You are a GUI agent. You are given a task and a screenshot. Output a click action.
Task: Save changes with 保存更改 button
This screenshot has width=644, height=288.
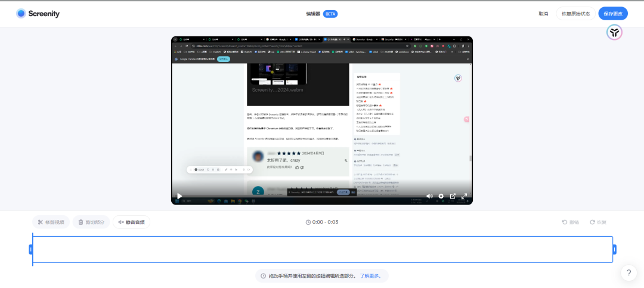(613, 14)
